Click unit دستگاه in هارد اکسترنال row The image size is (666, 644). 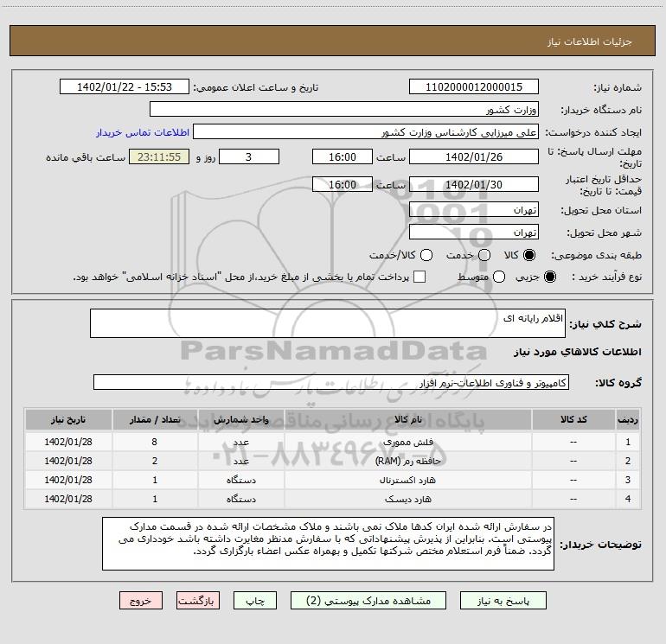pyautogui.click(x=240, y=480)
